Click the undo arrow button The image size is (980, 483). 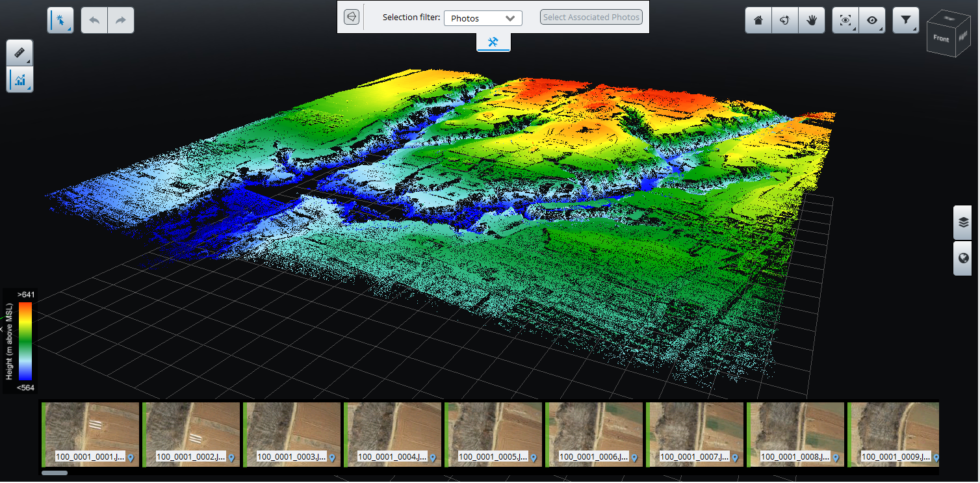point(94,20)
